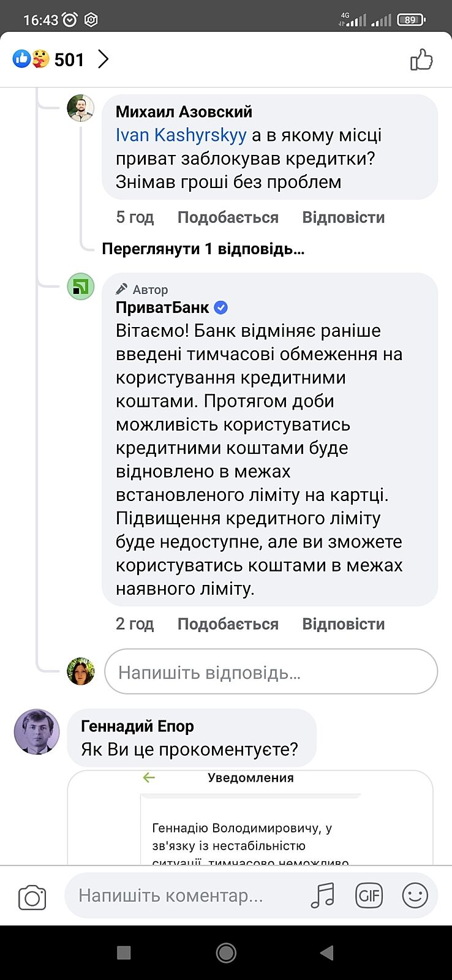Reply to Михаил Азовский's comment

pyautogui.click(x=343, y=217)
